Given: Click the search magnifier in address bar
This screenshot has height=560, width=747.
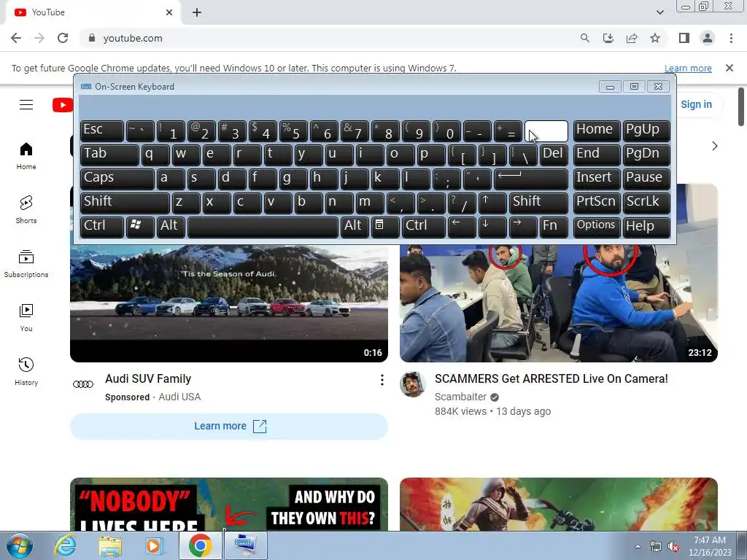Looking at the screenshot, I should click(584, 38).
